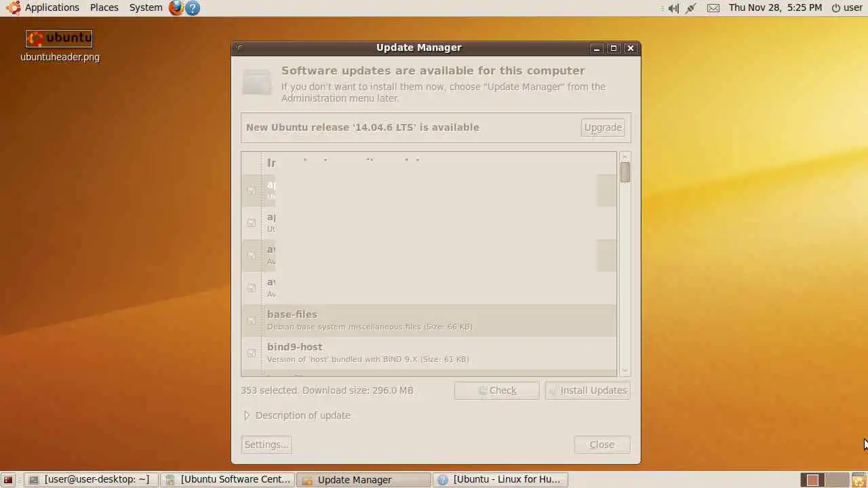The height and width of the screenshot is (488, 868).
Task: Click 'Software updates are available' heading
Action: (x=433, y=70)
